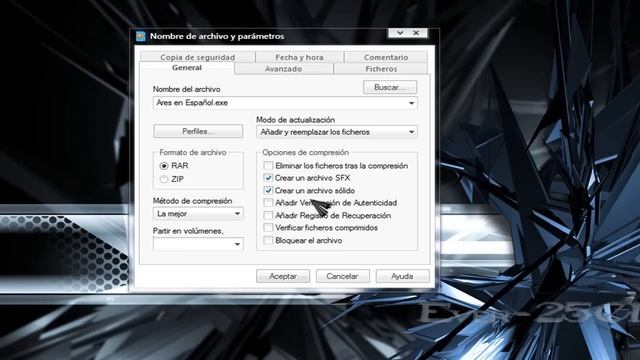Screen dimensions: 640x360
Task: Expand the Partir en volúmenes combo box
Action: click(x=198, y=244)
